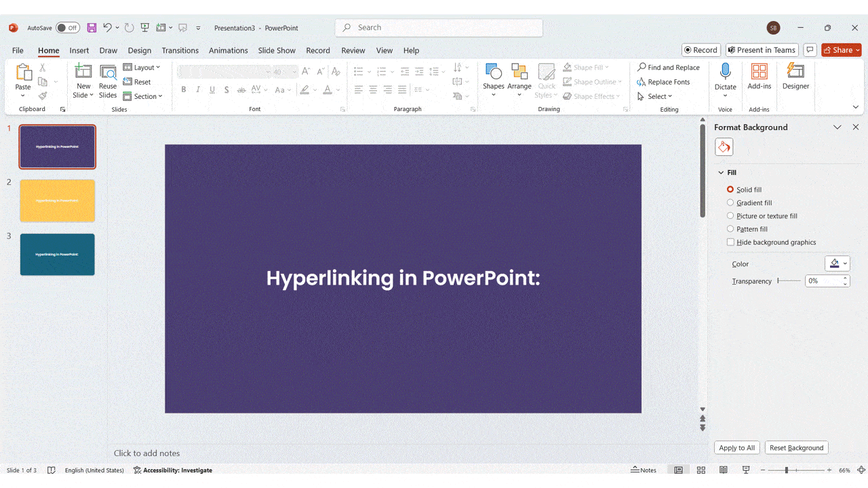
Task: Collapse the Fill section
Action: point(721,173)
